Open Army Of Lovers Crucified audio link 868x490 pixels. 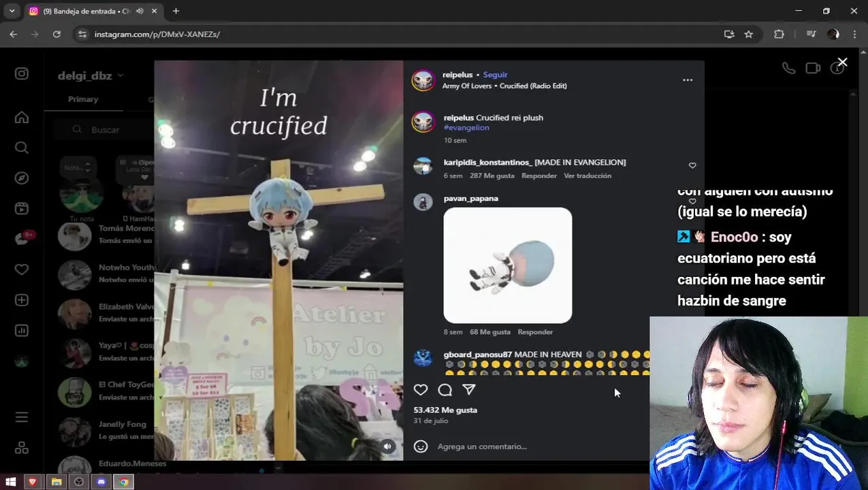[504, 86]
